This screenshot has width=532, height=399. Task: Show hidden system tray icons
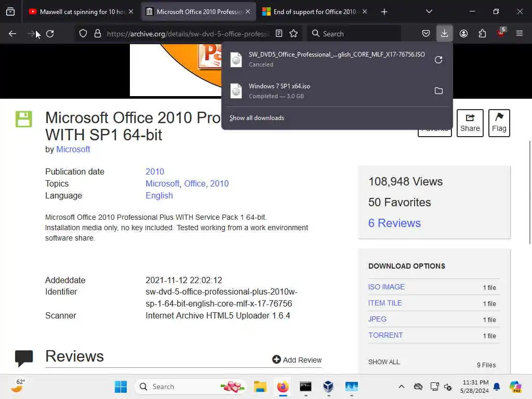402,387
